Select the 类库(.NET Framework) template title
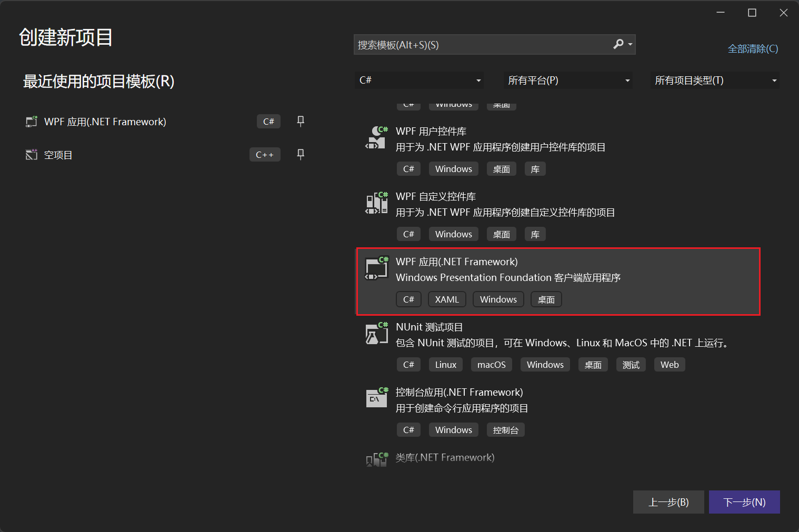Viewport: 799px width, 532px height. [x=445, y=457]
